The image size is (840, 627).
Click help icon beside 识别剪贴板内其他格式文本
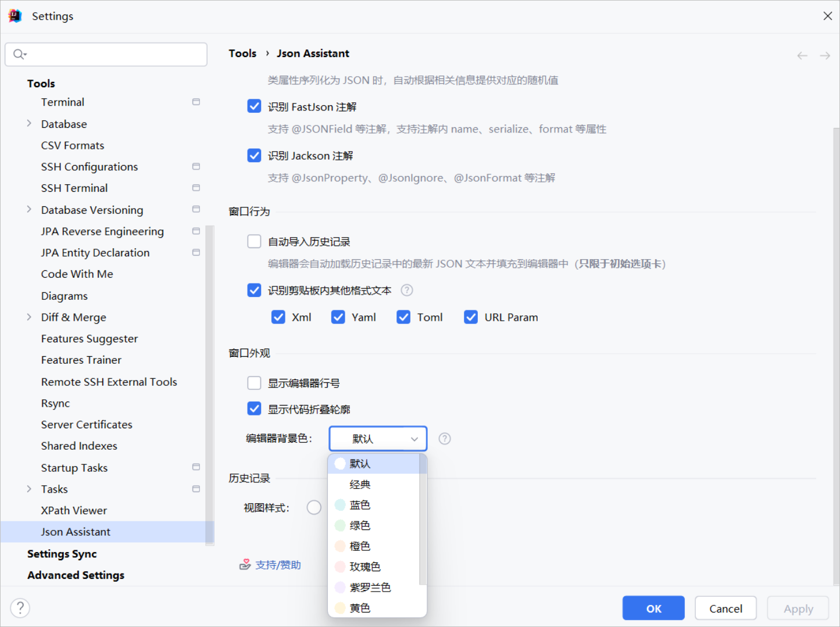click(407, 290)
